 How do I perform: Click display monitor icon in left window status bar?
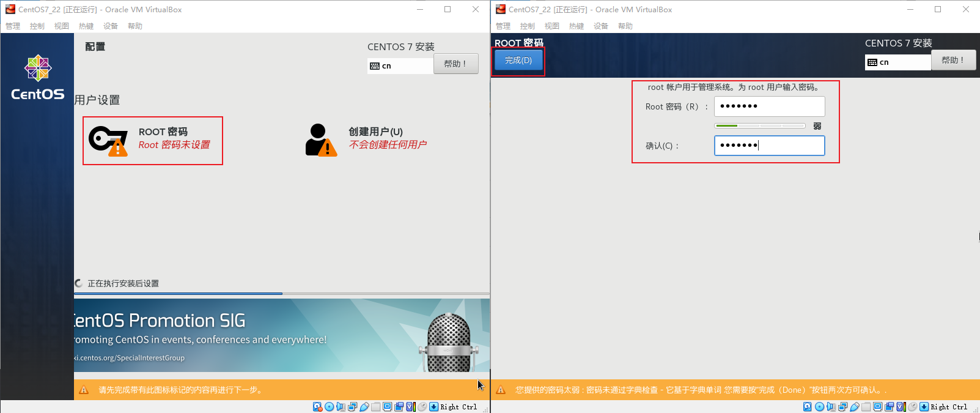pyautogui.click(x=388, y=406)
